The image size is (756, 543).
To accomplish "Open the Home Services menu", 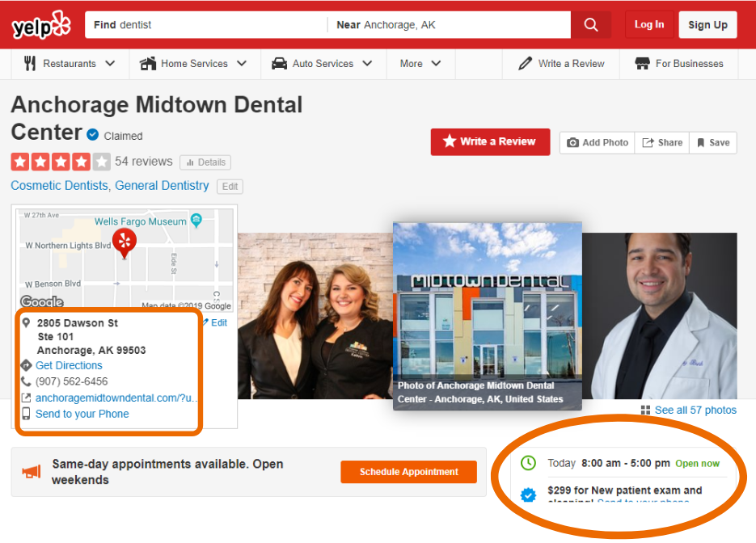I will (x=194, y=64).
